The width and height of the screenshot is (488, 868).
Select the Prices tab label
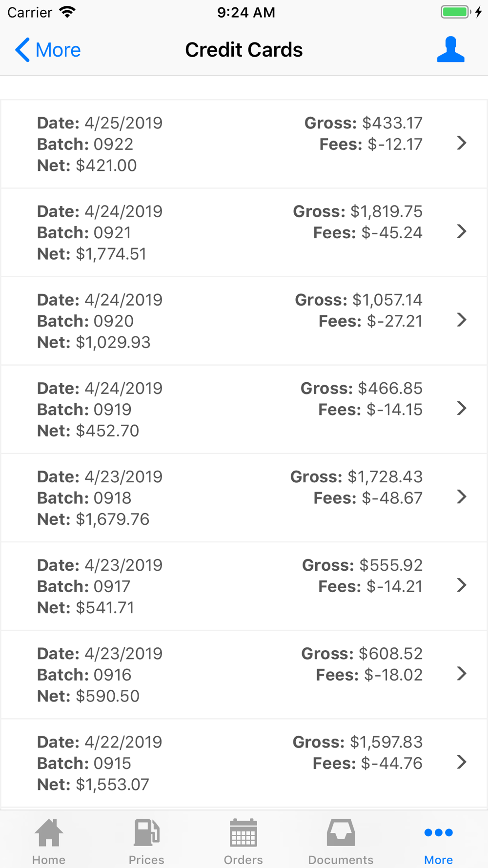(x=146, y=860)
